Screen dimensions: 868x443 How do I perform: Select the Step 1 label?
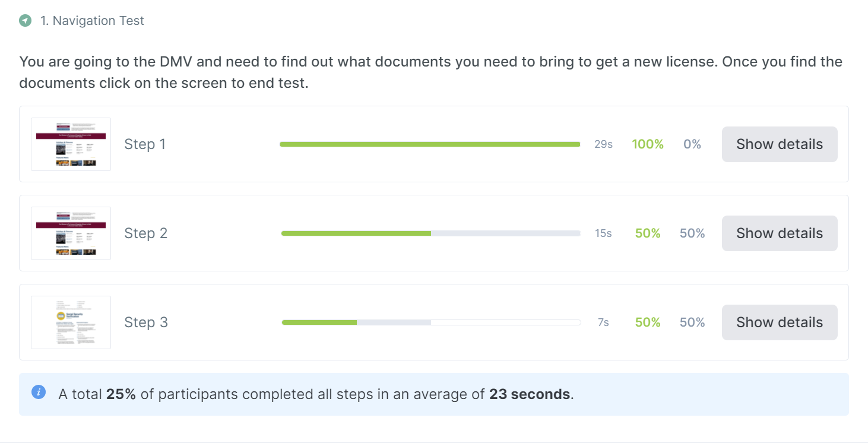tap(145, 144)
